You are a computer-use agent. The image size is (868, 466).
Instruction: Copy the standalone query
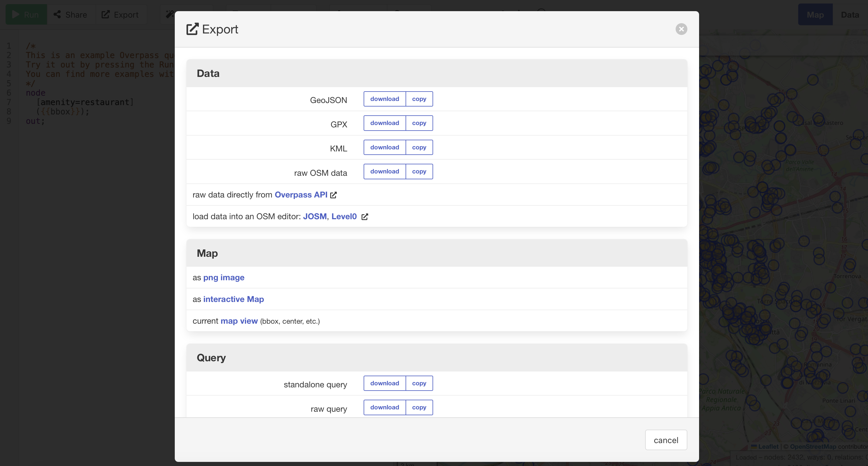tap(419, 383)
